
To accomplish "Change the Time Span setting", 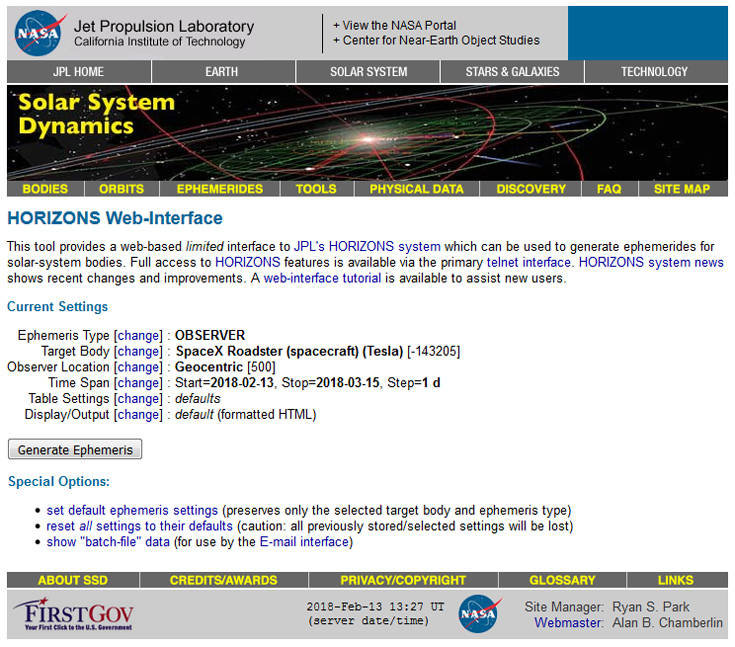I will coord(138,383).
